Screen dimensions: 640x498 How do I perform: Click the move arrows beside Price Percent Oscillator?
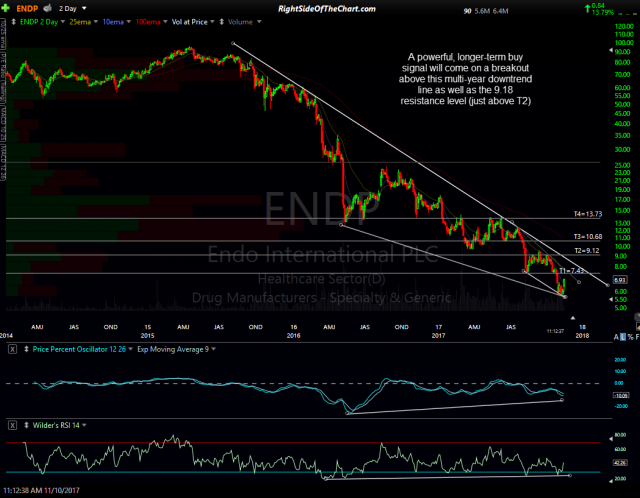point(27,349)
